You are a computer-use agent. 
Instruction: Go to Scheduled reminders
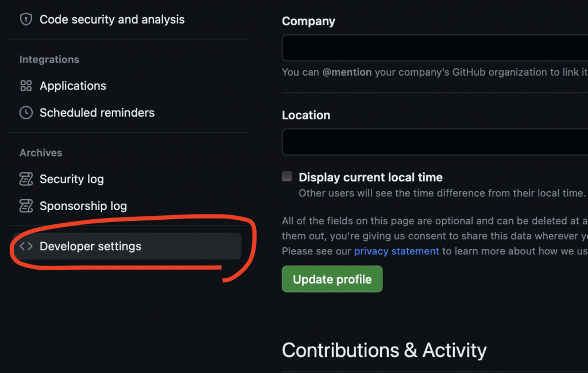(x=97, y=113)
